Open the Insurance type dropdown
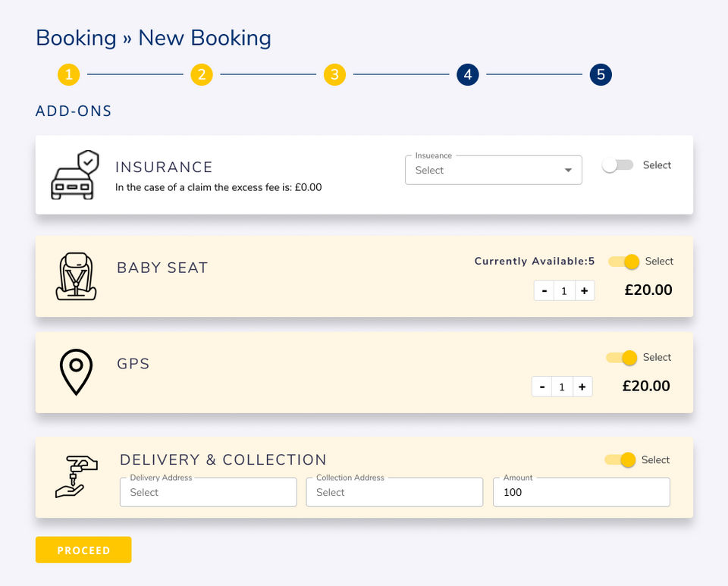728x586 pixels. [x=493, y=171]
